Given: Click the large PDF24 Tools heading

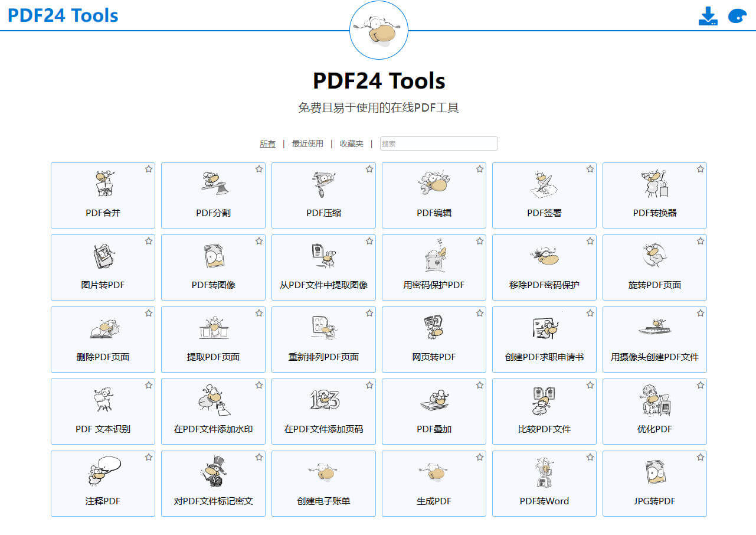Looking at the screenshot, I should click(379, 80).
